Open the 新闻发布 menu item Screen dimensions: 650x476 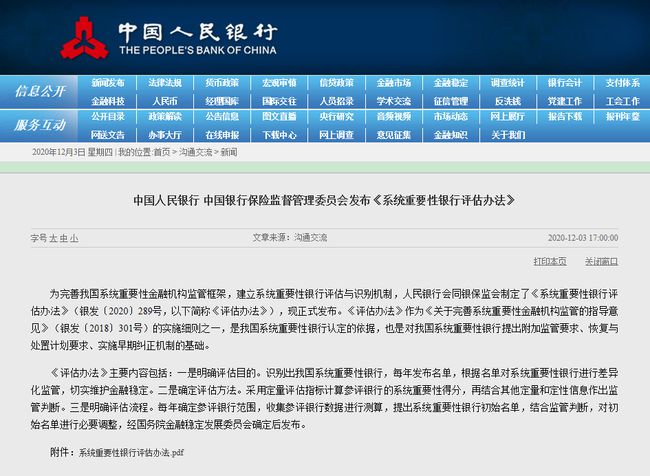pos(108,83)
